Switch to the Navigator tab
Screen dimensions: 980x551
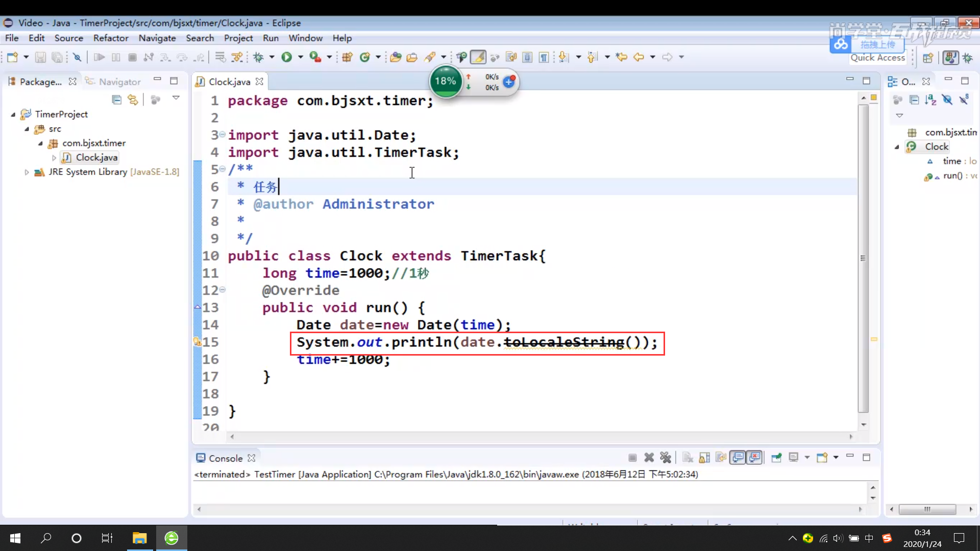click(113, 82)
